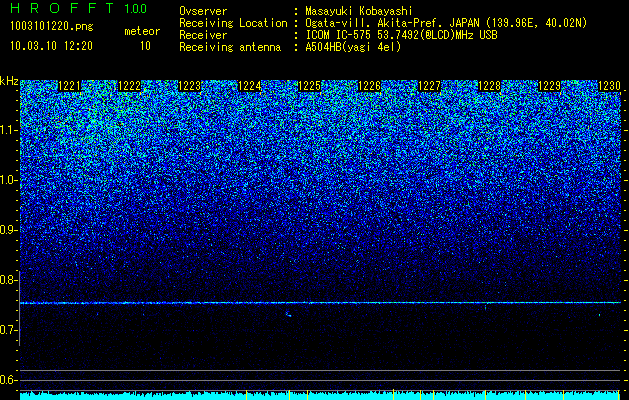The width and height of the screenshot is (629, 400).
Task: Click the 1221 time marker
Action: coord(69,86)
